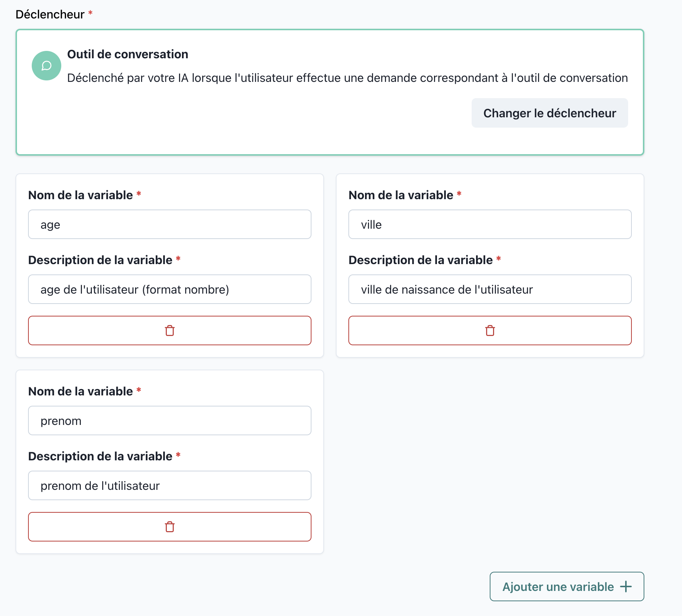Viewport: 682px width, 616px height.
Task: Edit the ville de naissance description field
Action: click(x=490, y=289)
